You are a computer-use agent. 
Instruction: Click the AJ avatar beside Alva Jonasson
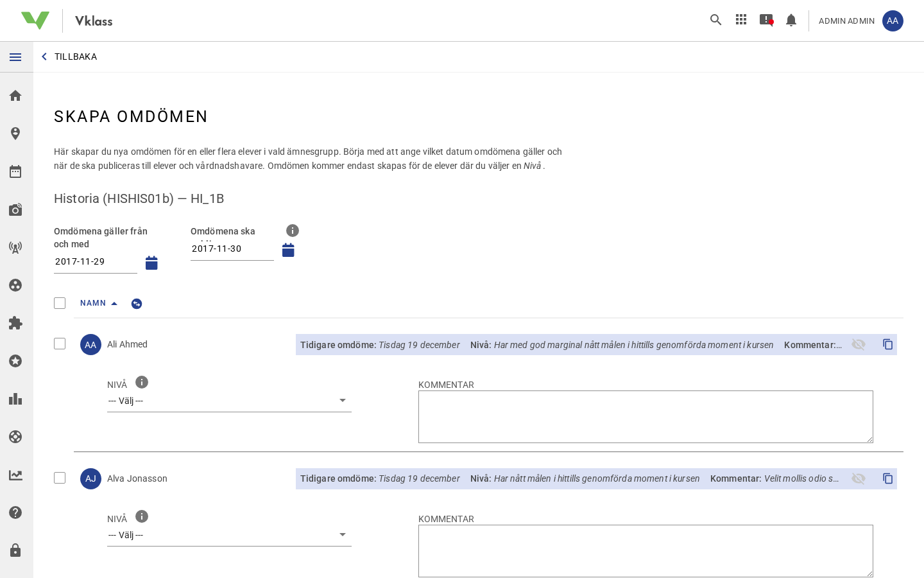click(x=90, y=478)
